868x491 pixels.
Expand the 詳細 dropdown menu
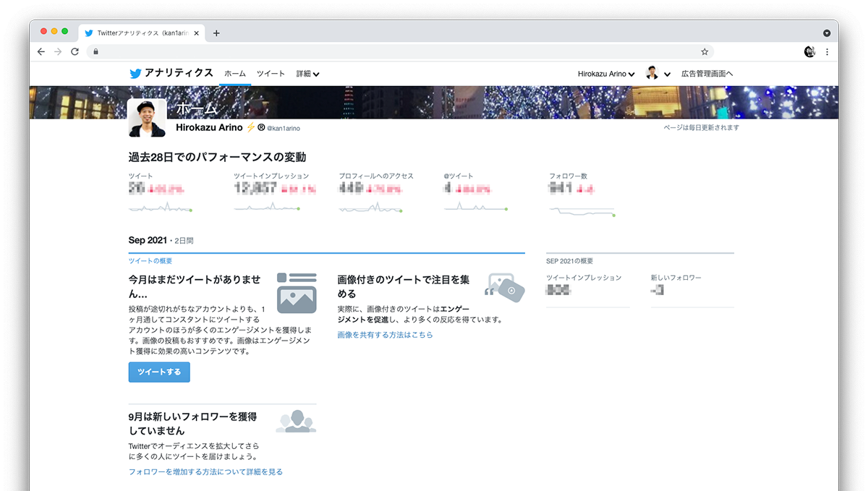click(x=307, y=74)
